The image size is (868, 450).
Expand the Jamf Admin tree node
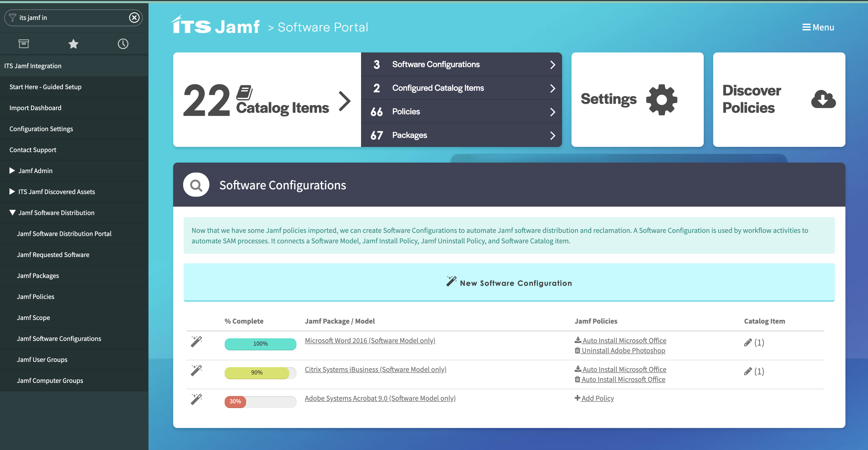tap(12, 171)
